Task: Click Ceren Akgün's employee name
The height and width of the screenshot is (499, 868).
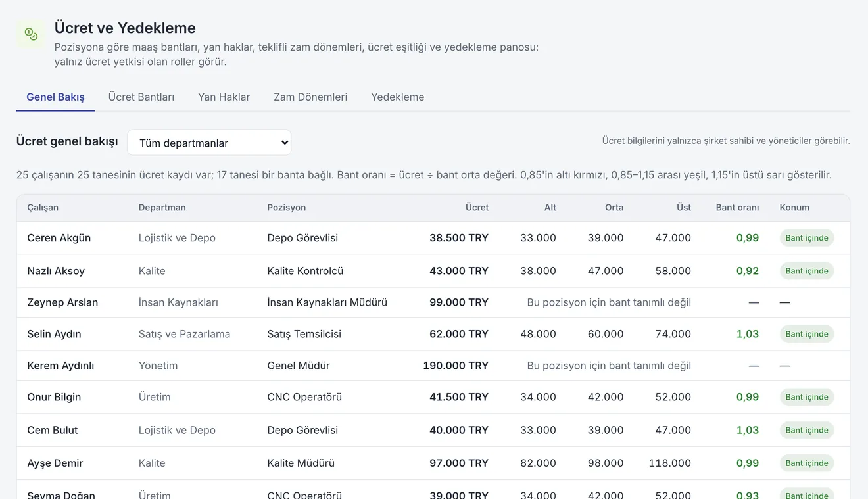Action: [59, 238]
